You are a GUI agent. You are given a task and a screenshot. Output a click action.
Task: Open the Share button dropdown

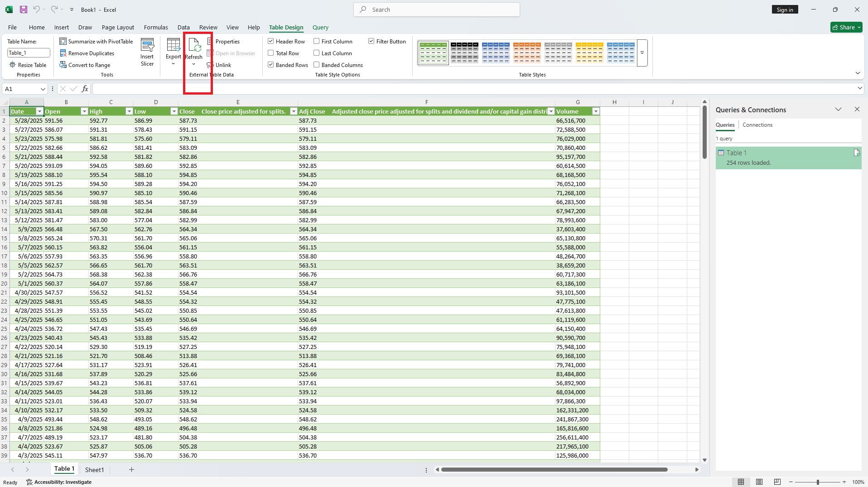pos(859,27)
